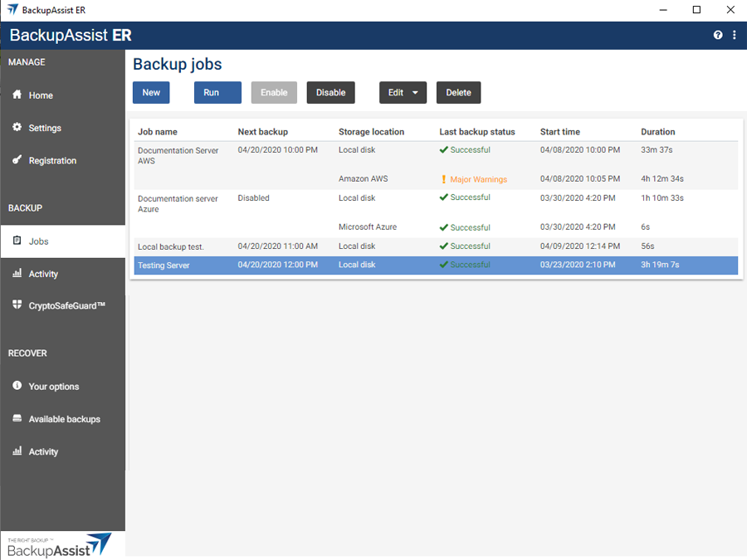Click the BackupAssist ER title bar logo
The image size is (747, 560).
click(x=12, y=9)
